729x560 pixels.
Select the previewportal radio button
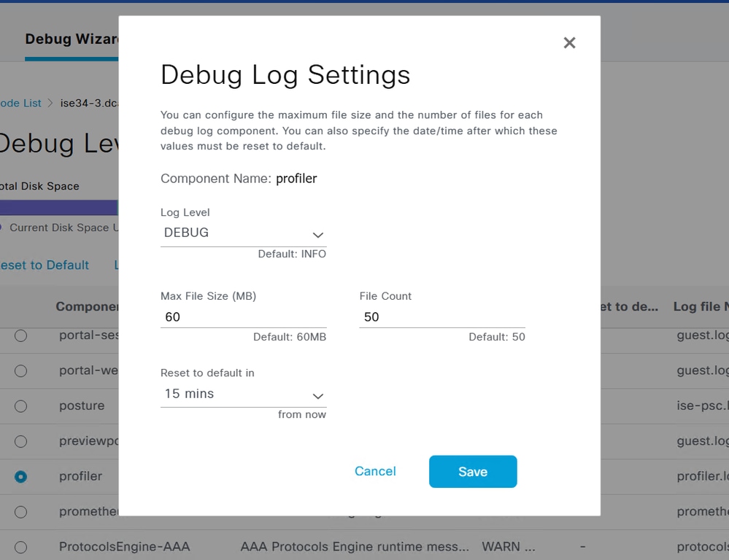coord(20,441)
